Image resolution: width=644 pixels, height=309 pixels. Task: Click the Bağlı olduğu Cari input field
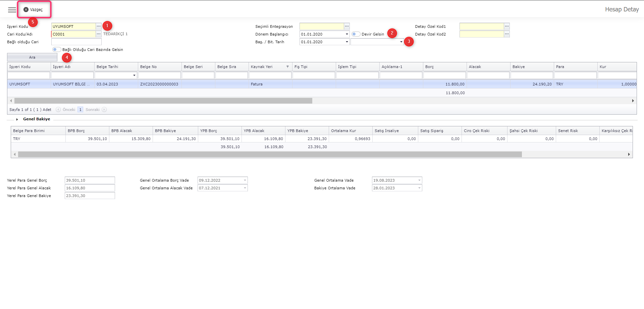point(76,42)
